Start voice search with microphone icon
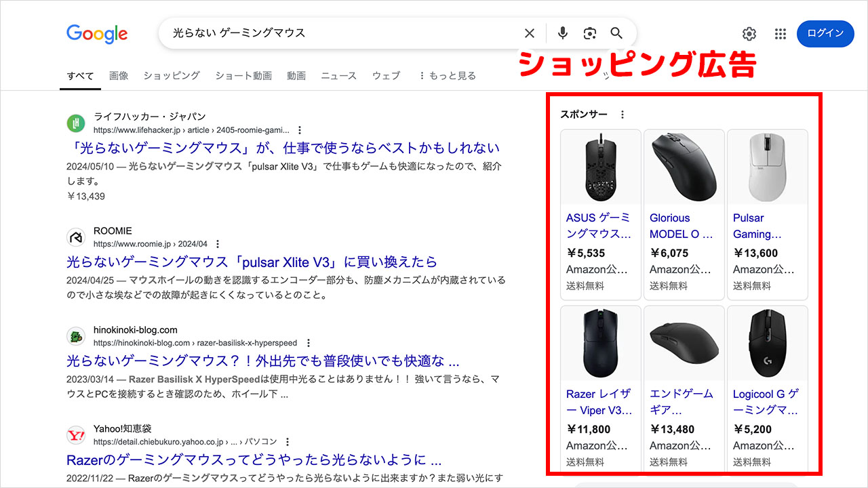The height and width of the screenshot is (488, 868). pos(562,33)
